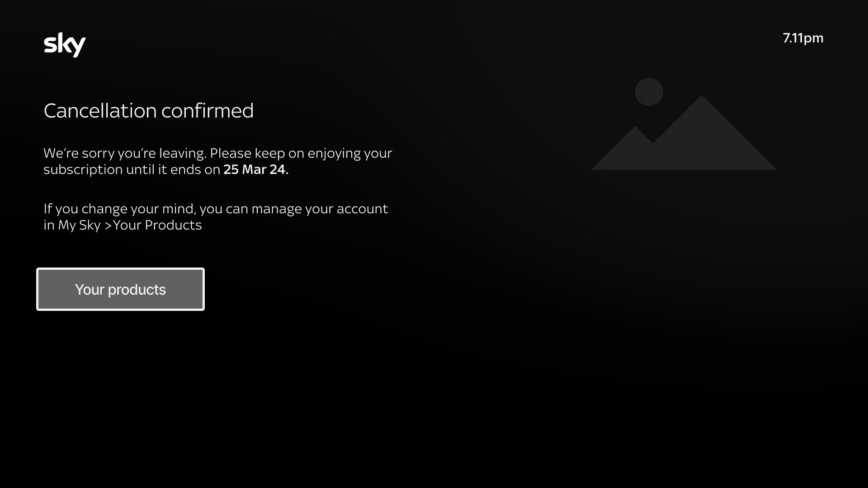This screenshot has width=868, height=488.
Task: Select the Your products button
Action: [x=120, y=289]
